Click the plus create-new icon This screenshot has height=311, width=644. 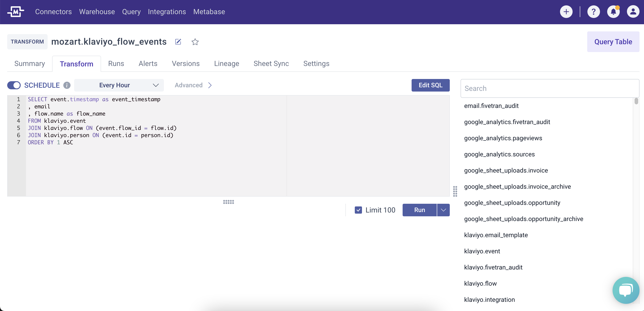[x=566, y=12]
